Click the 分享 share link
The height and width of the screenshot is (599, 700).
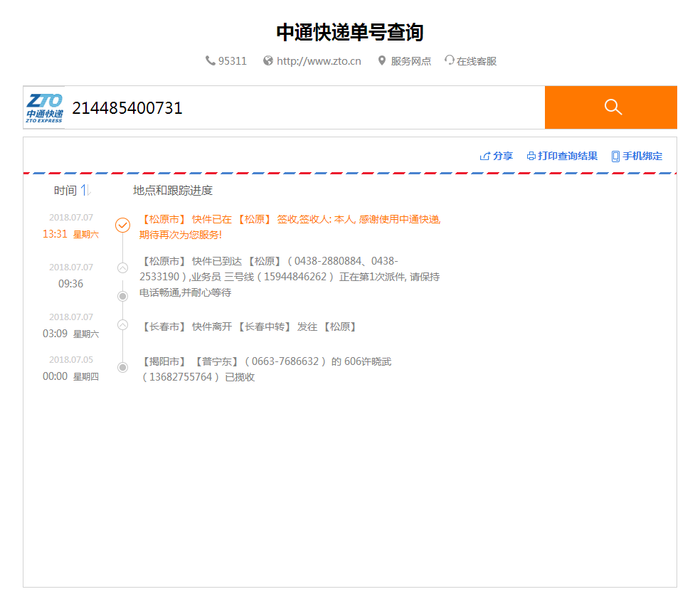pos(503,156)
